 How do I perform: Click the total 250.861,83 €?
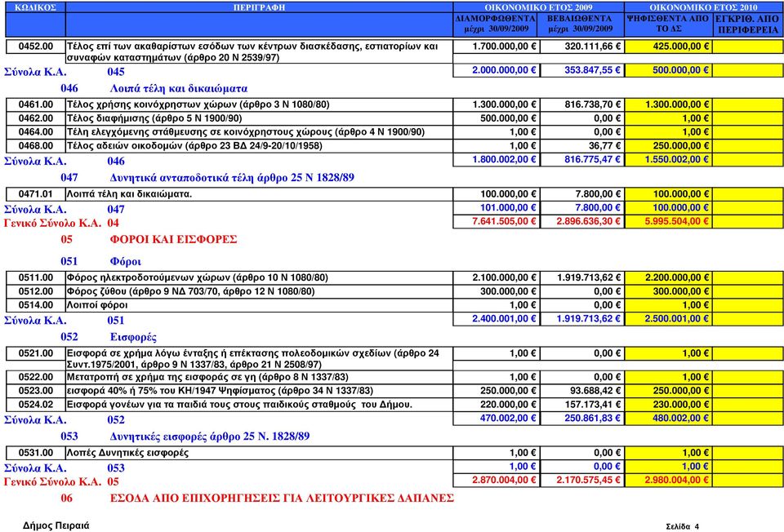(x=582, y=418)
